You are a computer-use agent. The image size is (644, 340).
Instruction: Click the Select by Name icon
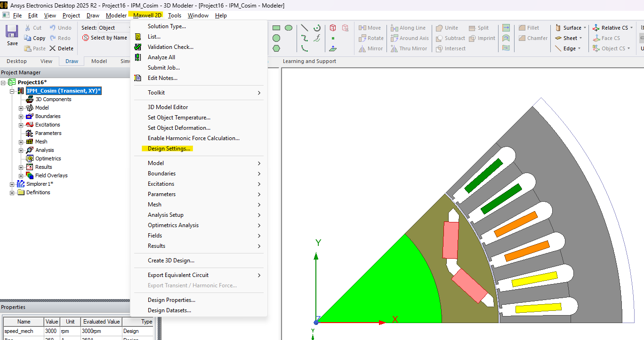click(x=86, y=38)
